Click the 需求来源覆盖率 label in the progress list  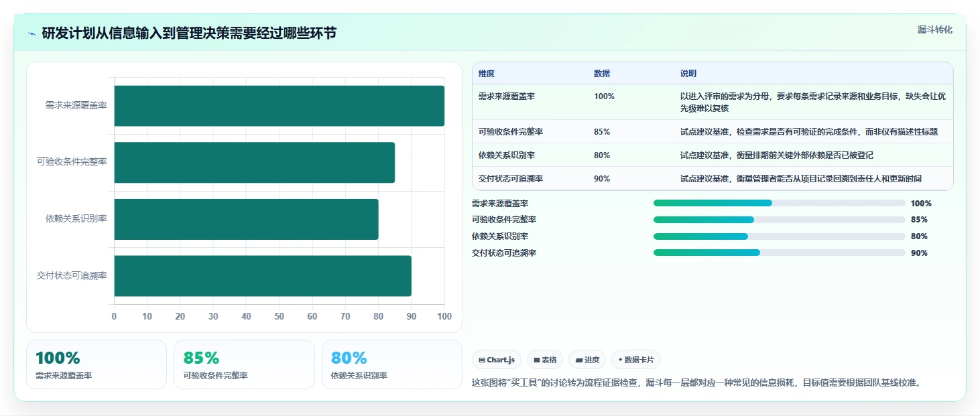[500, 204]
